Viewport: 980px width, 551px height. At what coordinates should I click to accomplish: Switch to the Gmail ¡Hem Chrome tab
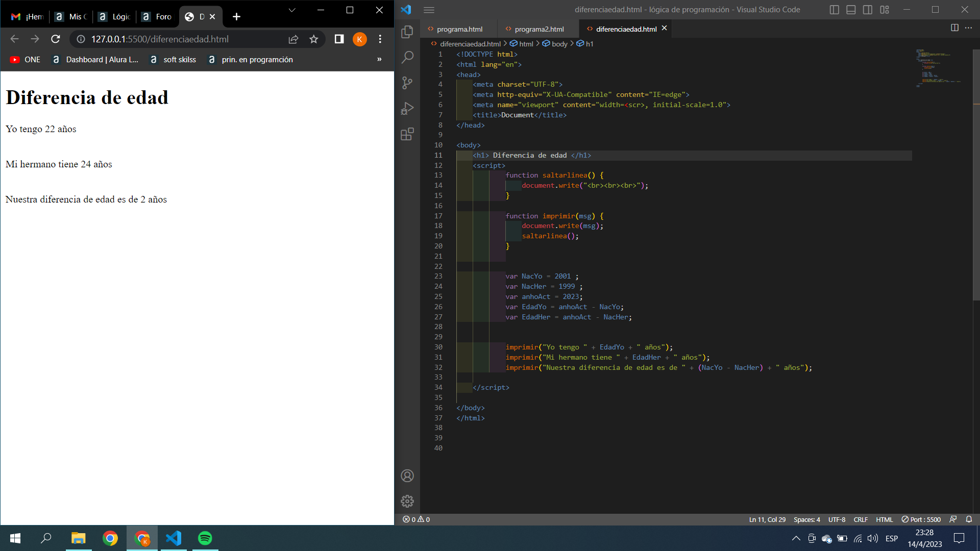pos(28,17)
